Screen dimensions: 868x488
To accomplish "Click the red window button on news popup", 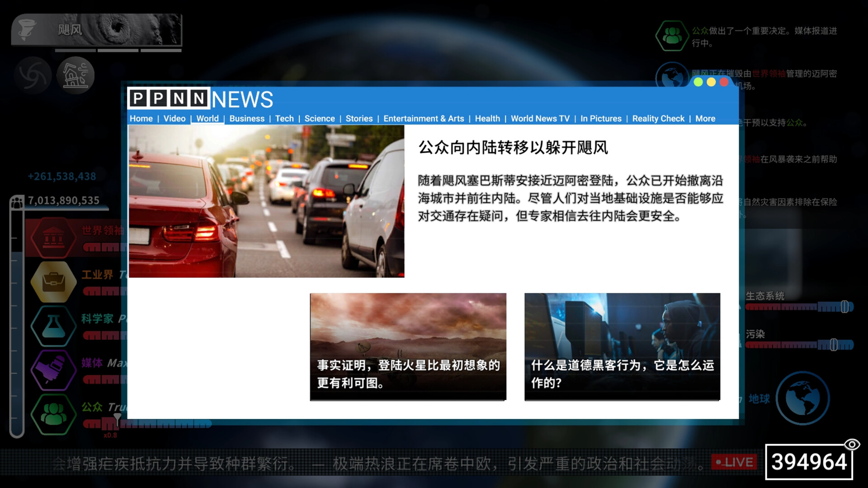I will 724,82.
